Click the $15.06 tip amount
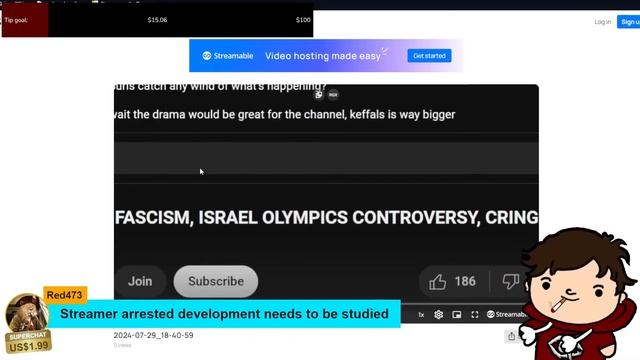The image size is (640, 360). tap(157, 20)
